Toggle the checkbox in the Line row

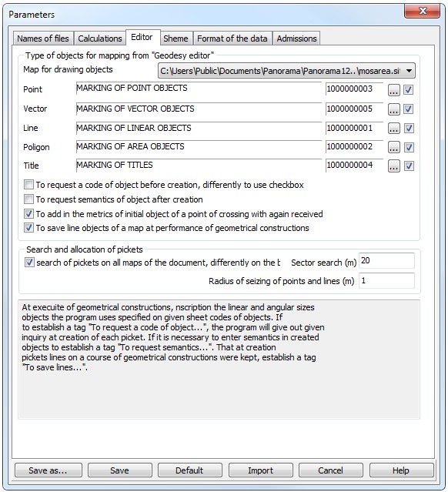click(x=409, y=129)
